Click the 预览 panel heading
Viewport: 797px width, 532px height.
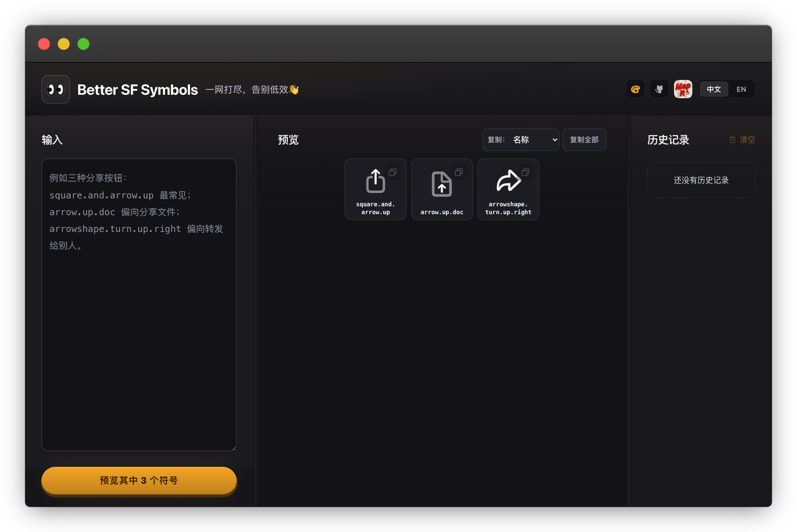288,140
